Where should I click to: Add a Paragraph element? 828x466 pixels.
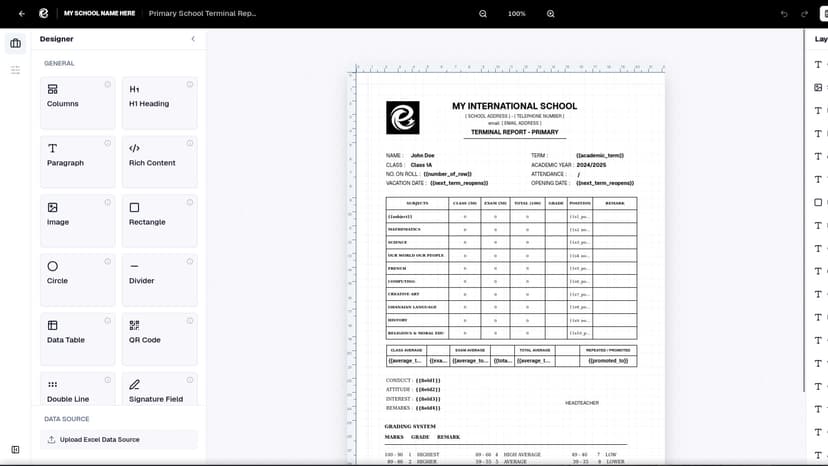(x=78, y=162)
